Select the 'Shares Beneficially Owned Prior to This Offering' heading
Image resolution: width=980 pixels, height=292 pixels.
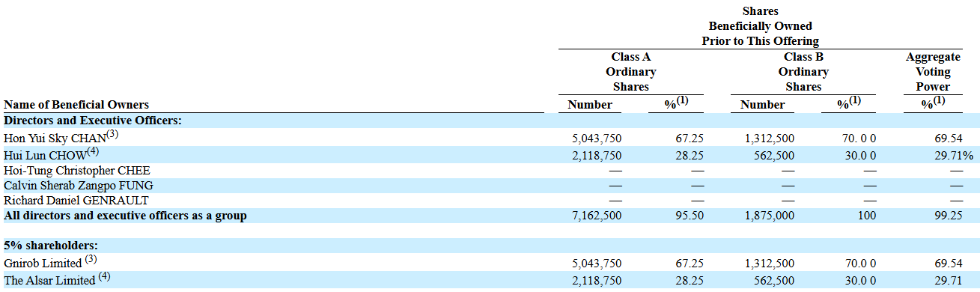click(x=760, y=26)
